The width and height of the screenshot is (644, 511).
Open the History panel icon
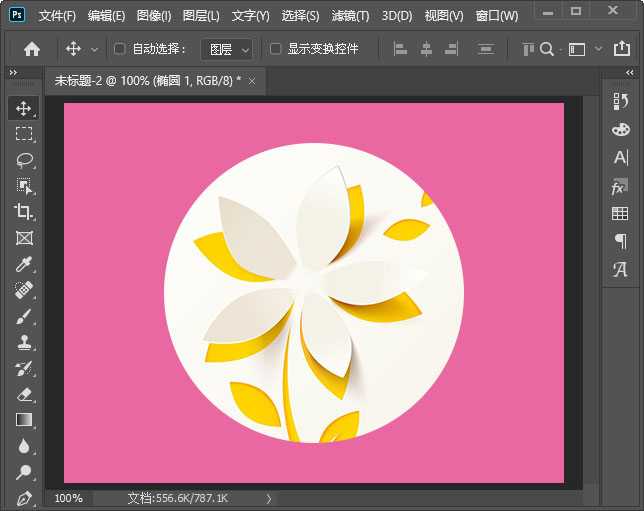coord(620,101)
